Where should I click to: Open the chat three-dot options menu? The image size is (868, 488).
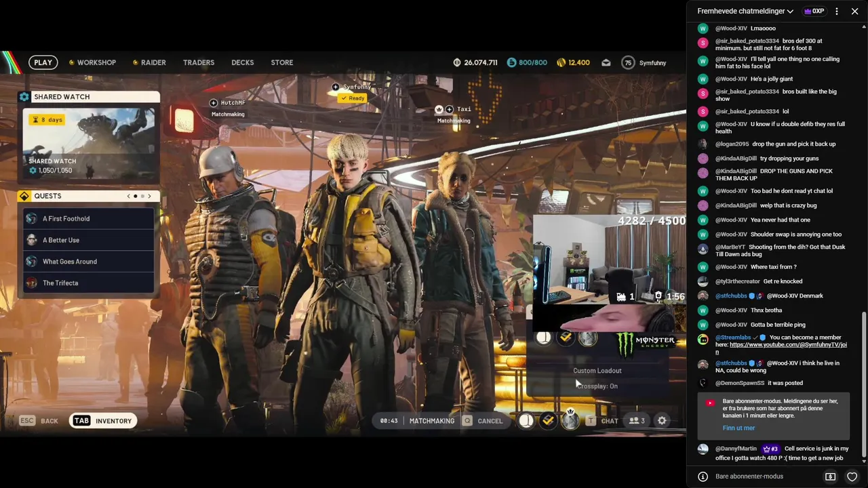pos(837,12)
